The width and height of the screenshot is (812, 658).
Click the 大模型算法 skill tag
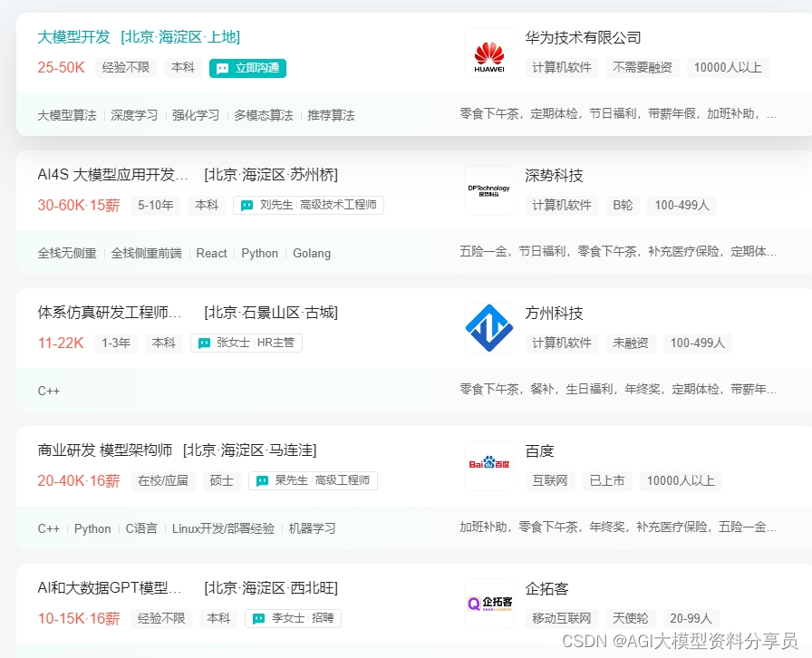67,115
